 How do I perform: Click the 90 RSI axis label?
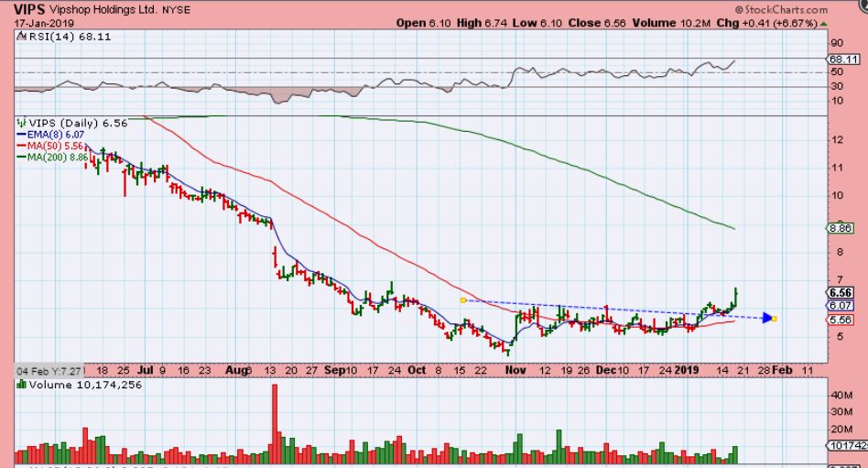837,44
